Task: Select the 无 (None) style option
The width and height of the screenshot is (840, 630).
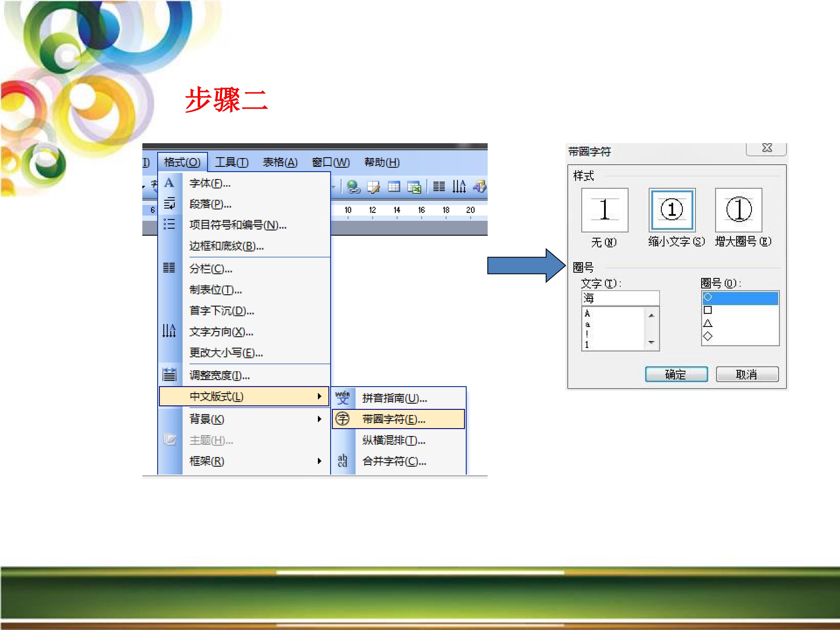Action: [605, 210]
